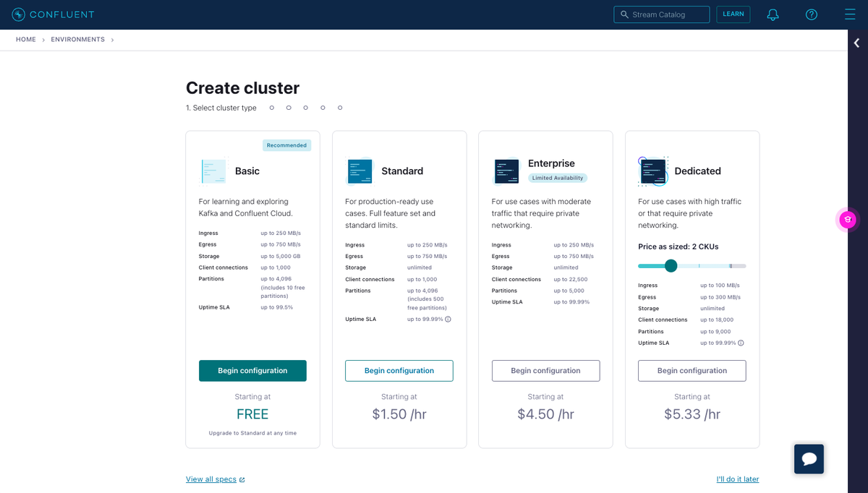Screen dimensions: 868x493
Task: Open the help question mark icon
Action: tap(812, 14)
